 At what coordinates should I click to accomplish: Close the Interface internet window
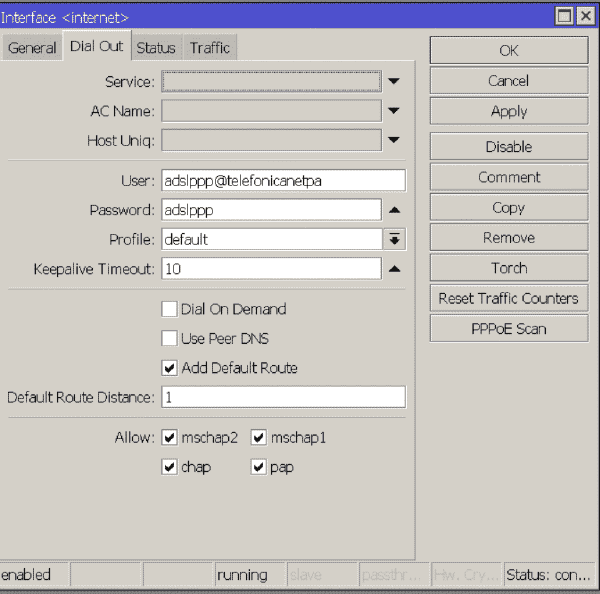586,16
